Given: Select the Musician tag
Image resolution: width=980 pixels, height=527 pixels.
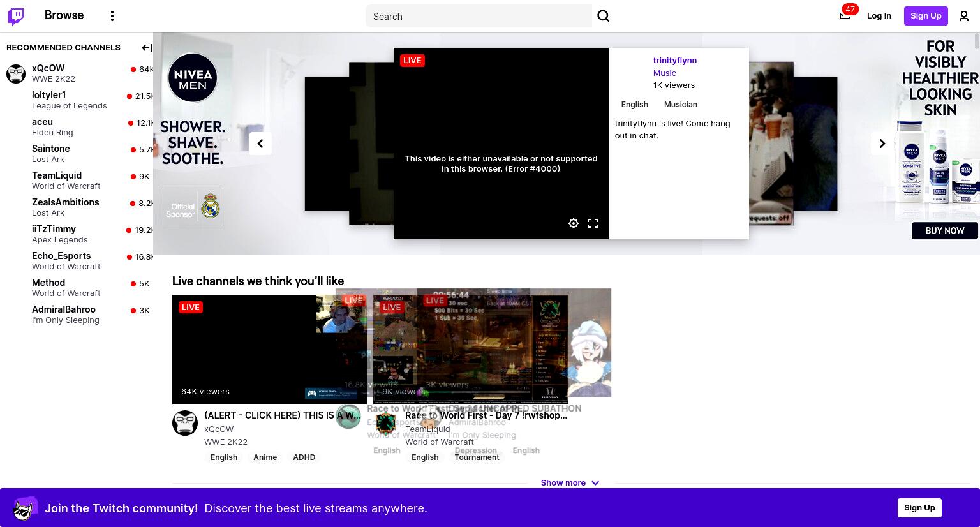Looking at the screenshot, I should click(x=680, y=105).
